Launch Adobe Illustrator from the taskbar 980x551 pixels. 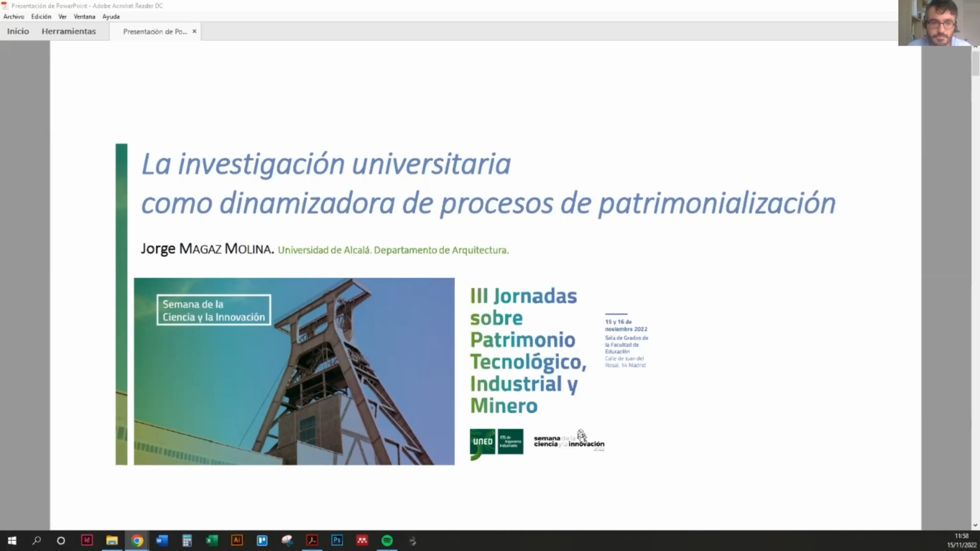click(237, 540)
